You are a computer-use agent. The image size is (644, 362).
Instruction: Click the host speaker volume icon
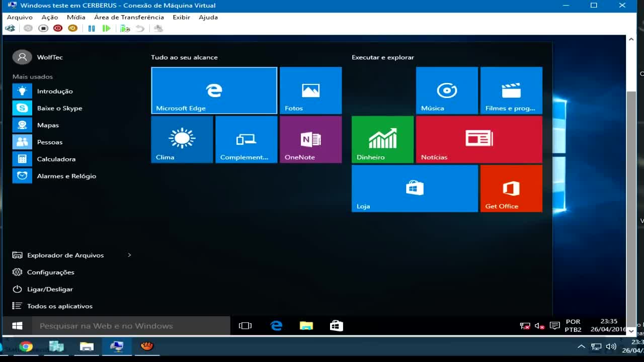pos(611,346)
